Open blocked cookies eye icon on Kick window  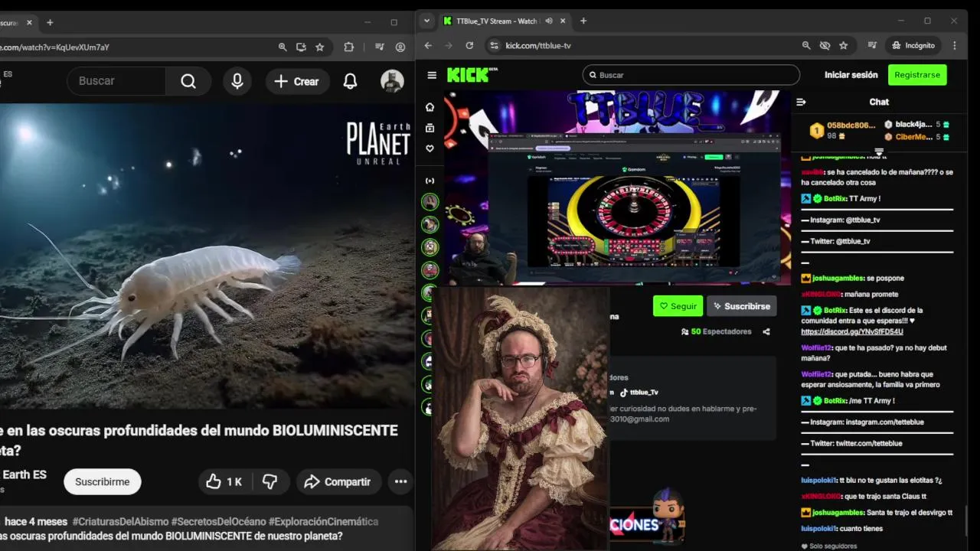(x=825, y=45)
